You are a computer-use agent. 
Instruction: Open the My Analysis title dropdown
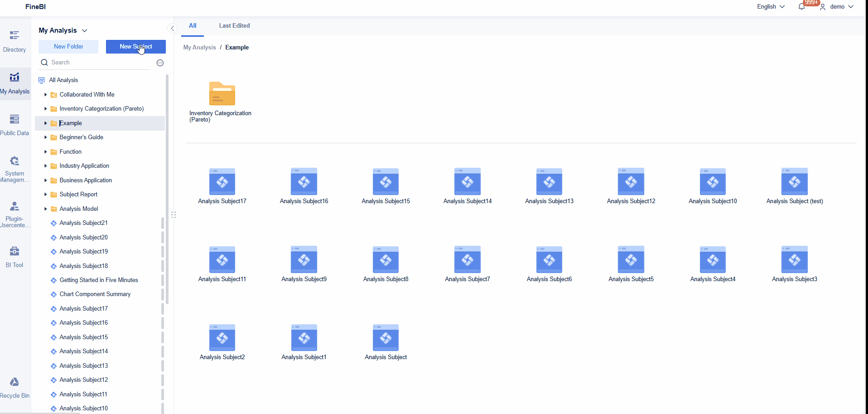63,30
